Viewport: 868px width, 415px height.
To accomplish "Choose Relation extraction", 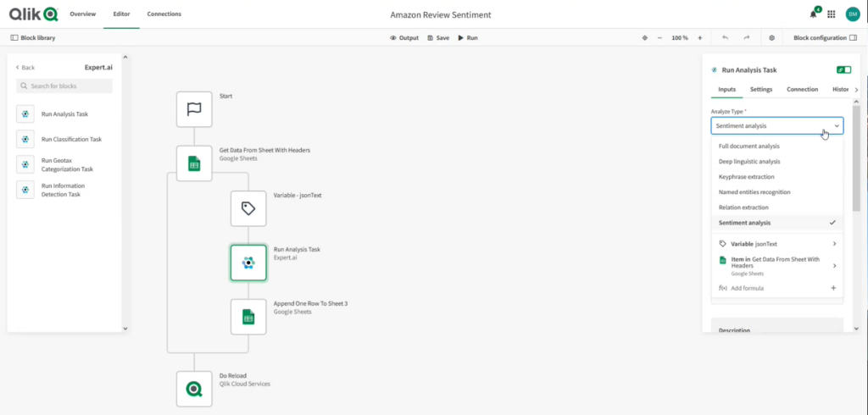I will (x=777, y=207).
